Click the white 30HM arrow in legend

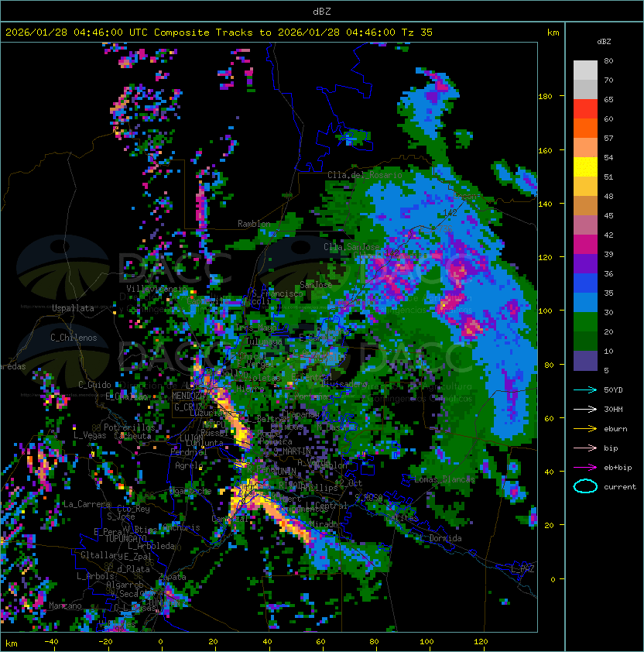[585, 409]
